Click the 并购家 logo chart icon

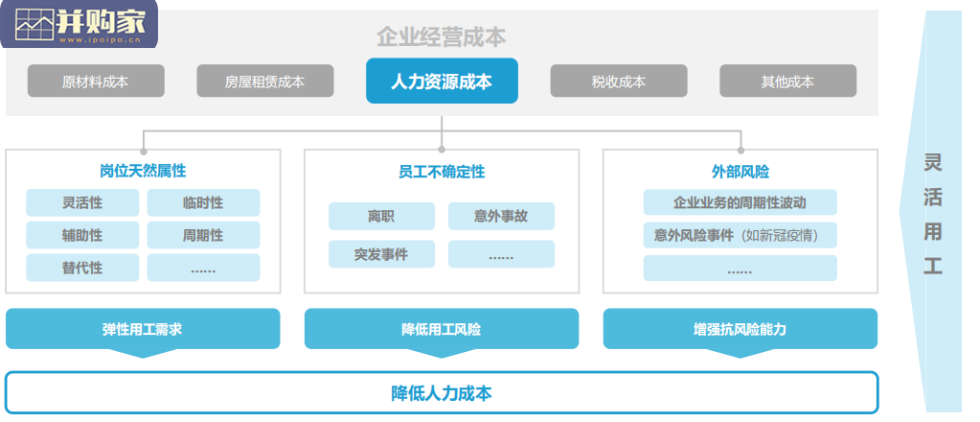coord(34,26)
